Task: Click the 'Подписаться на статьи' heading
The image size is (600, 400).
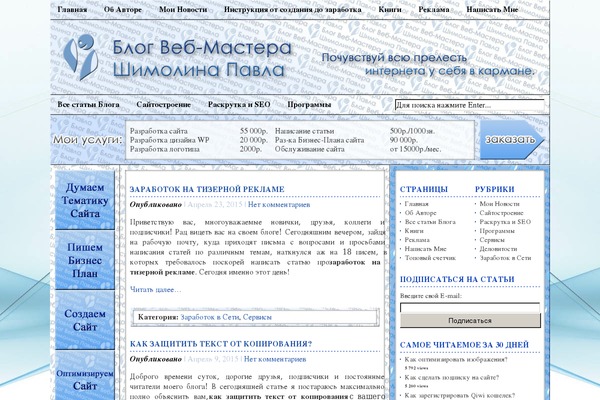Action: click(457, 279)
